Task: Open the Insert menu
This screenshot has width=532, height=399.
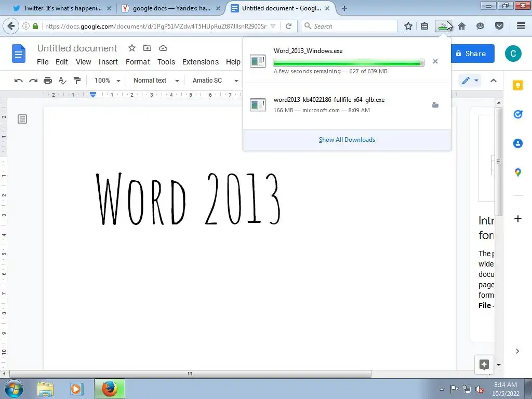Action: click(x=108, y=62)
